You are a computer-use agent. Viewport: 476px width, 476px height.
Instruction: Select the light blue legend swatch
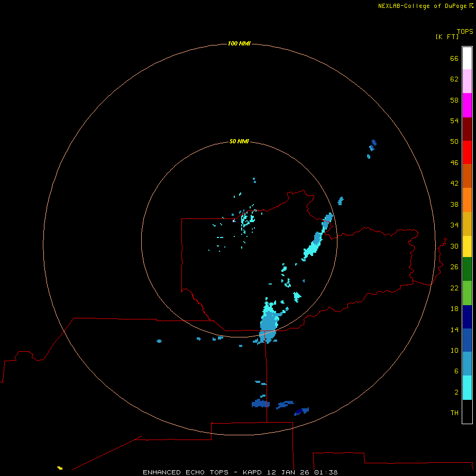click(467, 363)
